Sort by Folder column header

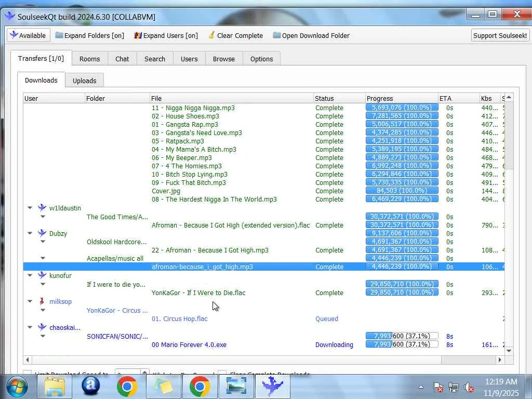tap(117, 98)
